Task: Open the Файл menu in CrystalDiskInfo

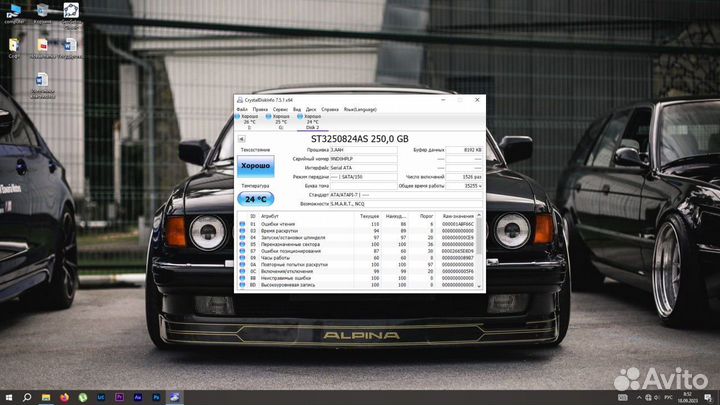Action: [242, 108]
